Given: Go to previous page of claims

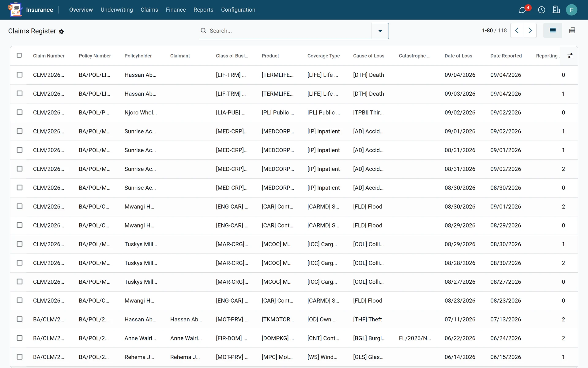Looking at the screenshot, I should pyautogui.click(x=517, y=30).
